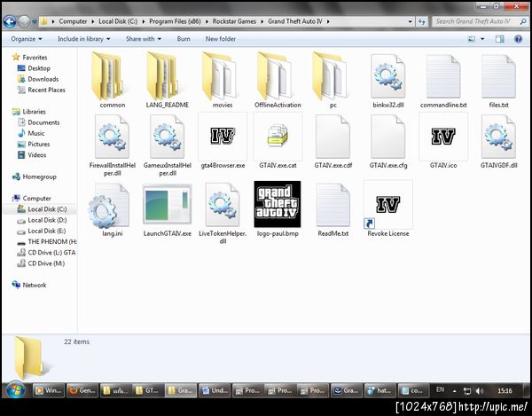Select the commandline.txt file

[x=443, y=81]
